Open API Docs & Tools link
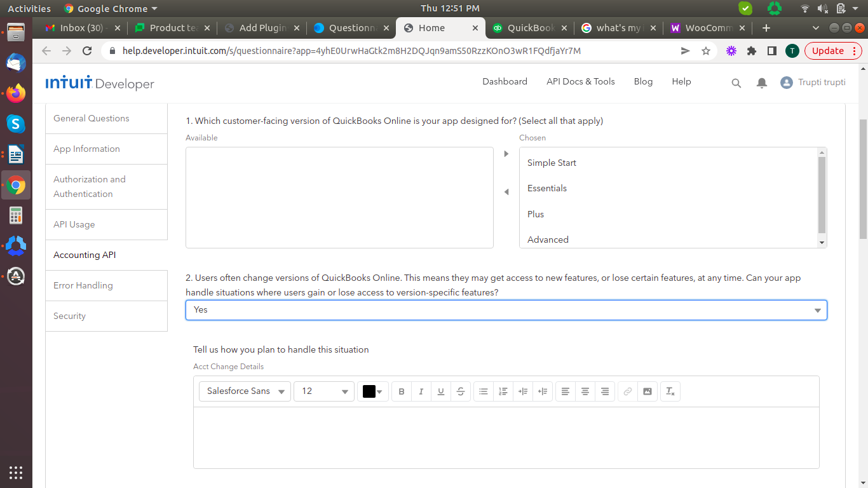This screenshot has width=868, height=488. click(581, 81)
